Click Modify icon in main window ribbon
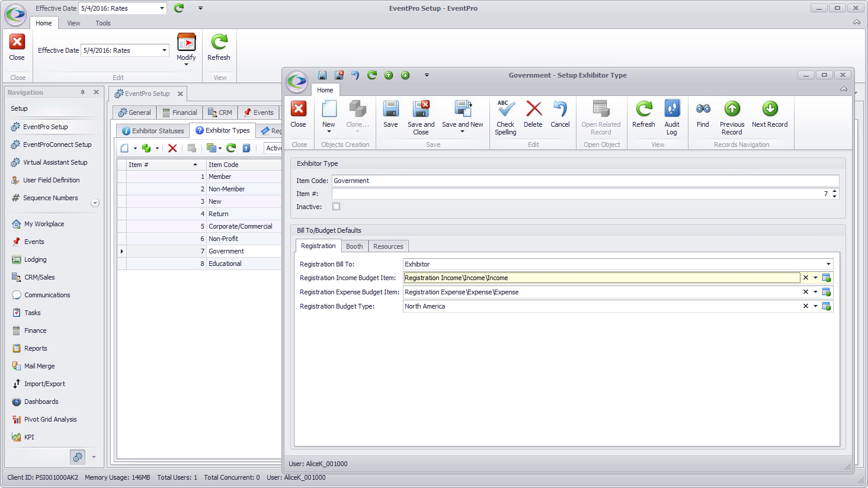This screenshot has height=488, width=868. point(186,42)
